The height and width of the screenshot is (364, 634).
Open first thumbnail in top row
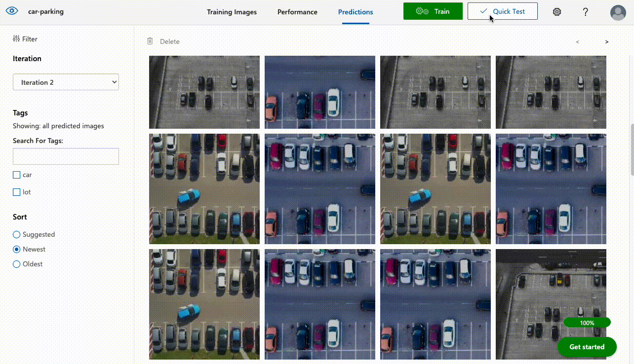(204, 92)
